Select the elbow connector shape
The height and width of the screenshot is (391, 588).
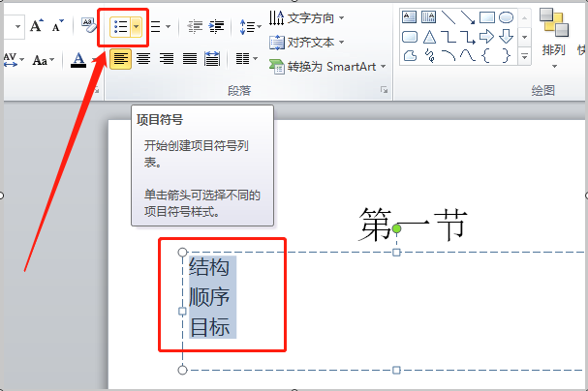pos(449,37)
